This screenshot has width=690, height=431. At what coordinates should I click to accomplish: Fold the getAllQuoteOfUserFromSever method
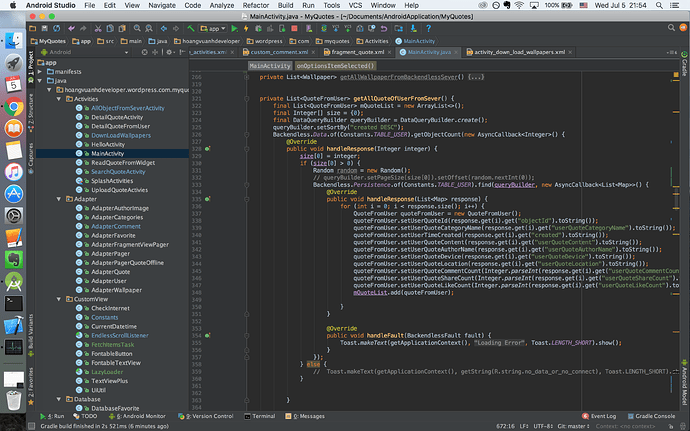pyautogui.click(x=246, y=99)
